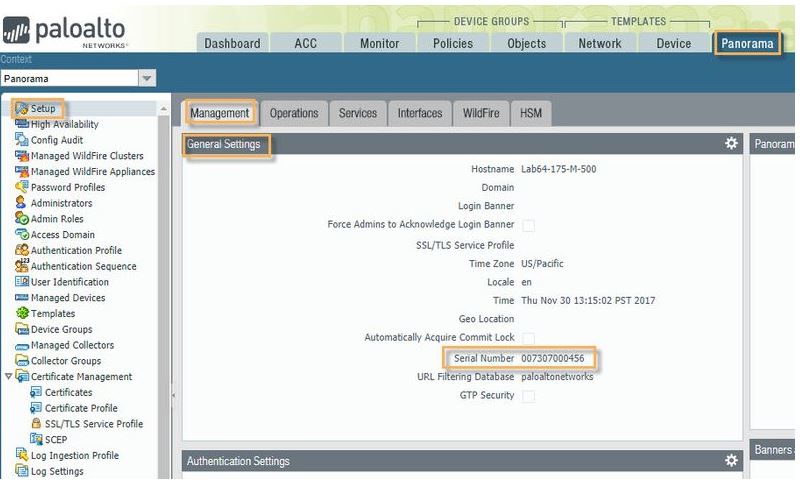This screenshot has width=800, height=486.
Task: Click the User Identification icon
Action: 21,282
